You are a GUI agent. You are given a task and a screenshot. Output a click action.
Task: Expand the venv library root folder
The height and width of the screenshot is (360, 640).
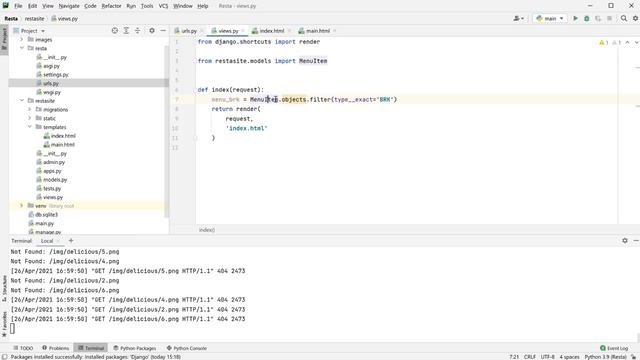point(22,206)
